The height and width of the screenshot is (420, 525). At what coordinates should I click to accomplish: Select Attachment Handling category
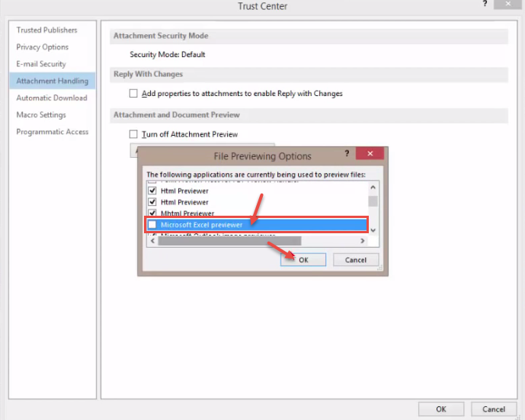tap(53, 81)
